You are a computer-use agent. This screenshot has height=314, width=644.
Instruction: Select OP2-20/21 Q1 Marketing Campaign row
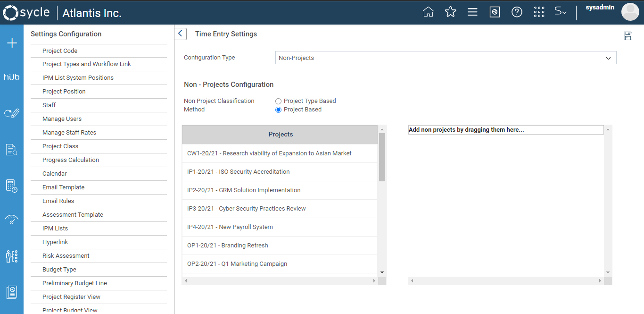(280, 264)
